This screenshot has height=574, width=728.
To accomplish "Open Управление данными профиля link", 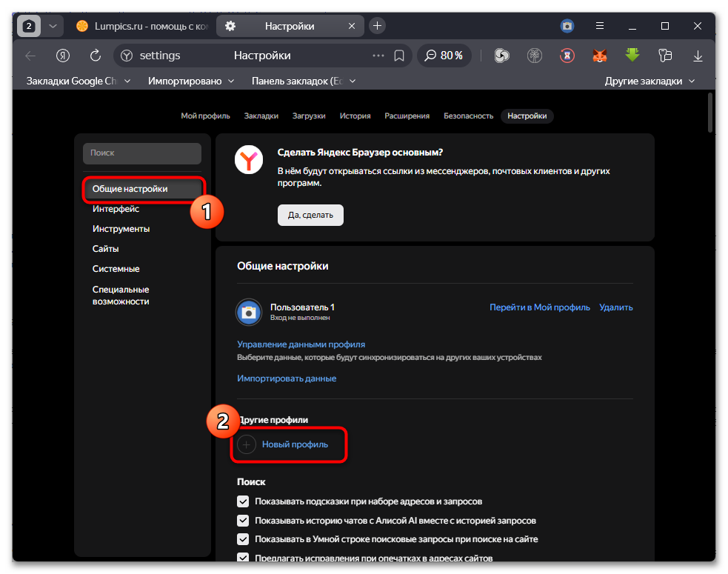I will (301, 344).
